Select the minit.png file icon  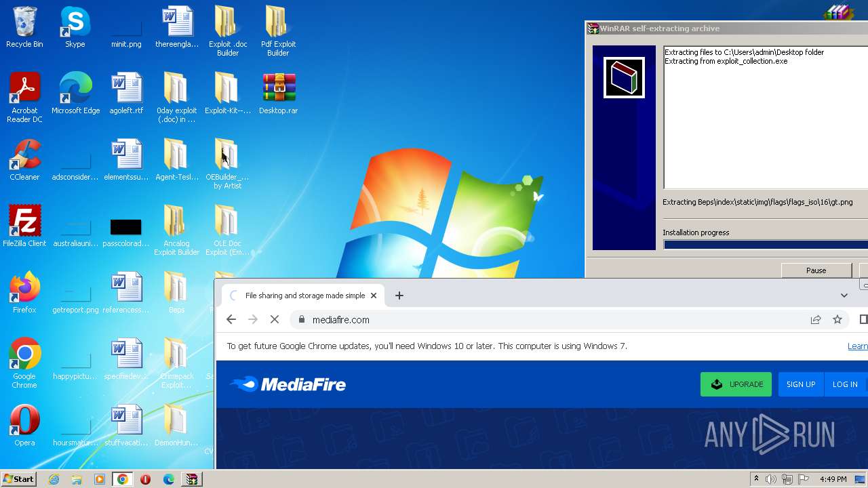tap(126, 30)
